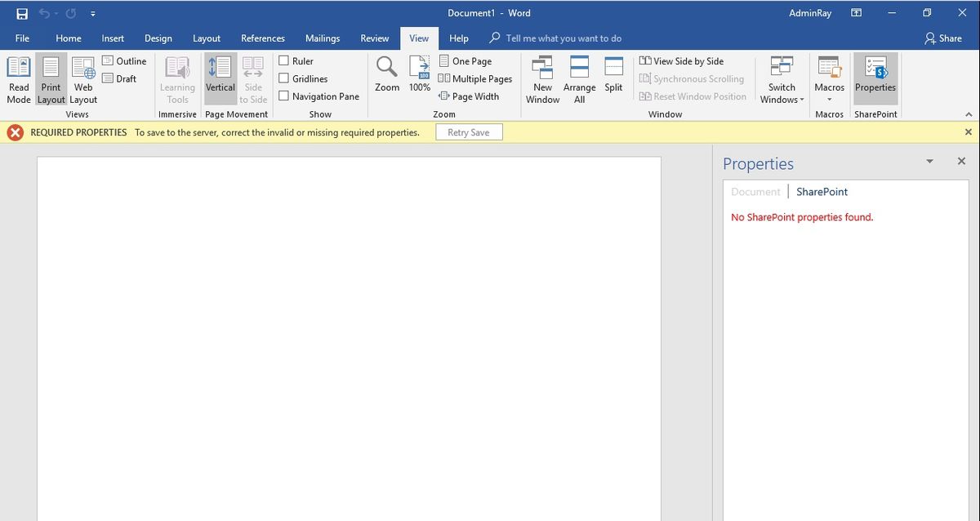Set zoom to 100%

pyautogui.click(x=418, y=73)
